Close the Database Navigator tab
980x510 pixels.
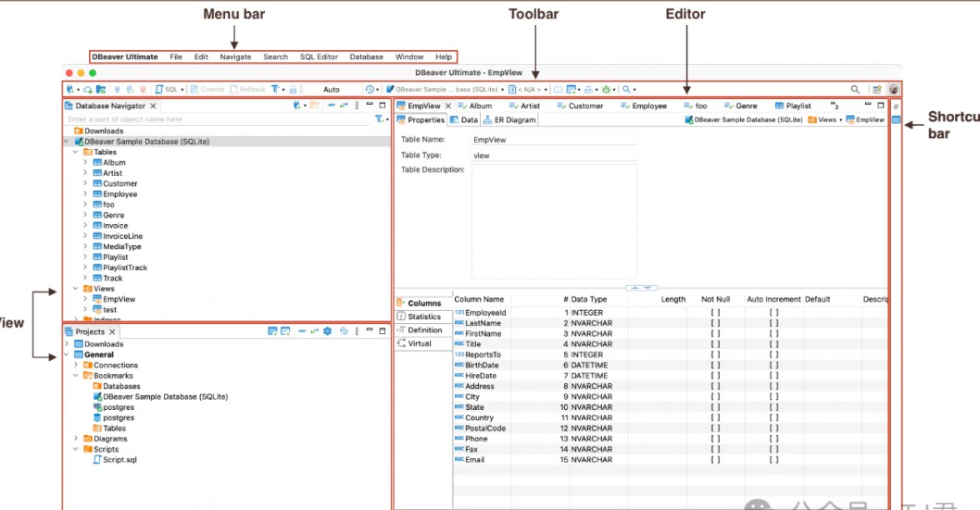click(153, 106)
